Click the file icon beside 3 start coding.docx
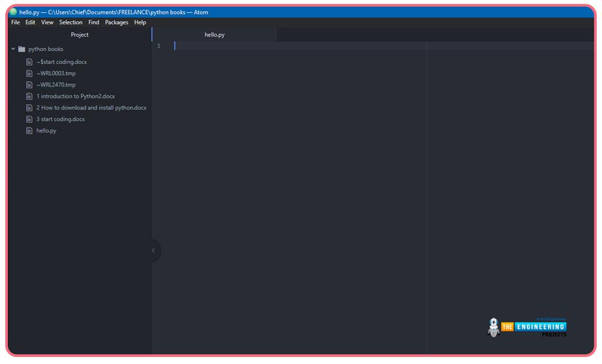Viewport: 602px width, 364px height. 29,119
